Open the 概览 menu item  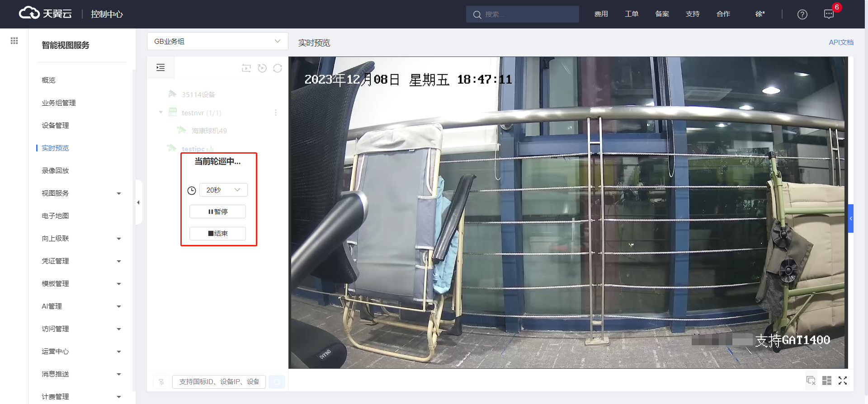(49, 80)
